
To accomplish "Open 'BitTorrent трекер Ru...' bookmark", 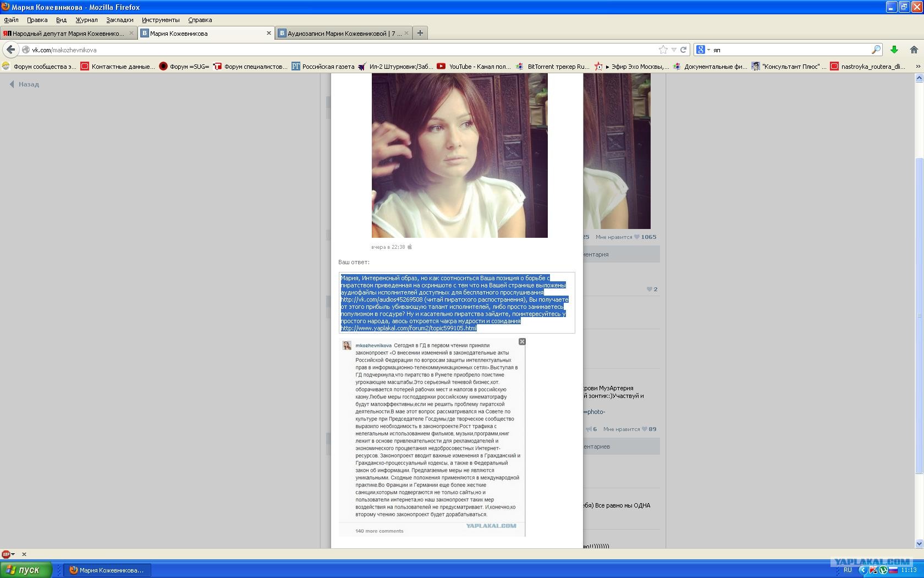I will tap(553, 66).
